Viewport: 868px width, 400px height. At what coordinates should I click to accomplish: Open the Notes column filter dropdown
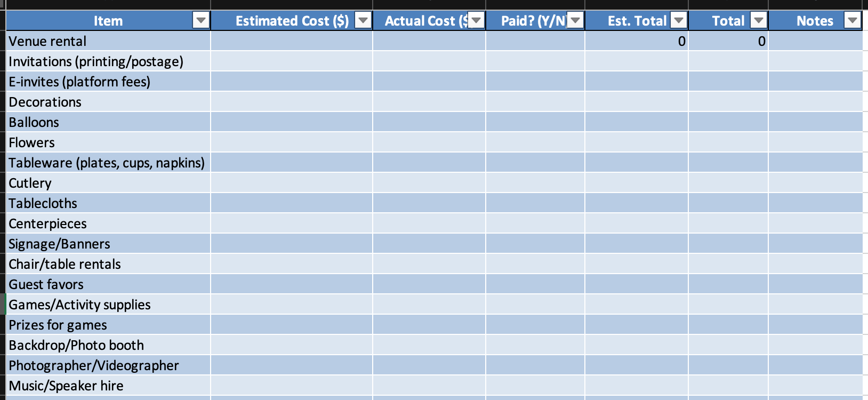pyautogui.click(x=852, y=21)
